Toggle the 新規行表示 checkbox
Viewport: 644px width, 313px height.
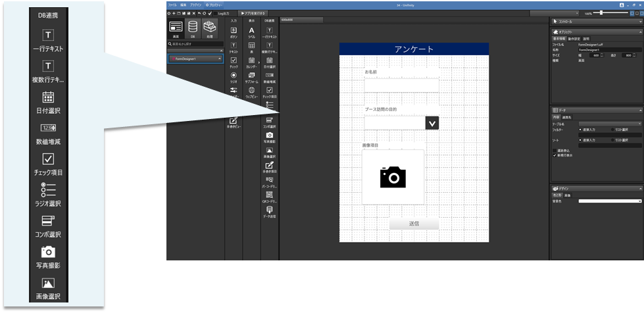[x=554, y=156]
